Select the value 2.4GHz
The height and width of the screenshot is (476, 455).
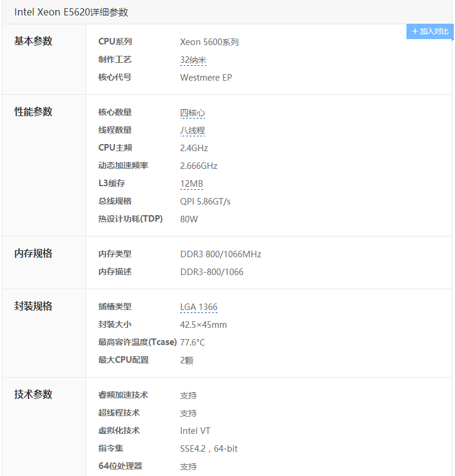[194, 148]
